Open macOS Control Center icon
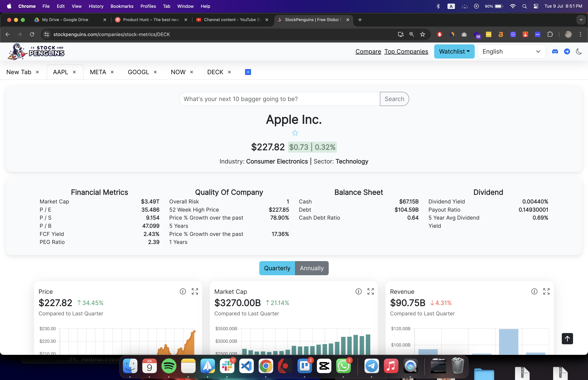 point(536,6)
